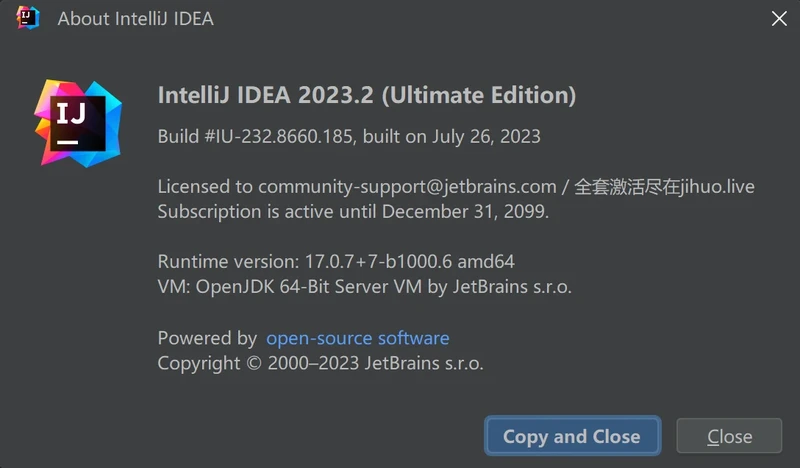Click the small IntelliJ IDEA title bar icon
Screen dimensions: 800x468
click(x=27, y=18)
